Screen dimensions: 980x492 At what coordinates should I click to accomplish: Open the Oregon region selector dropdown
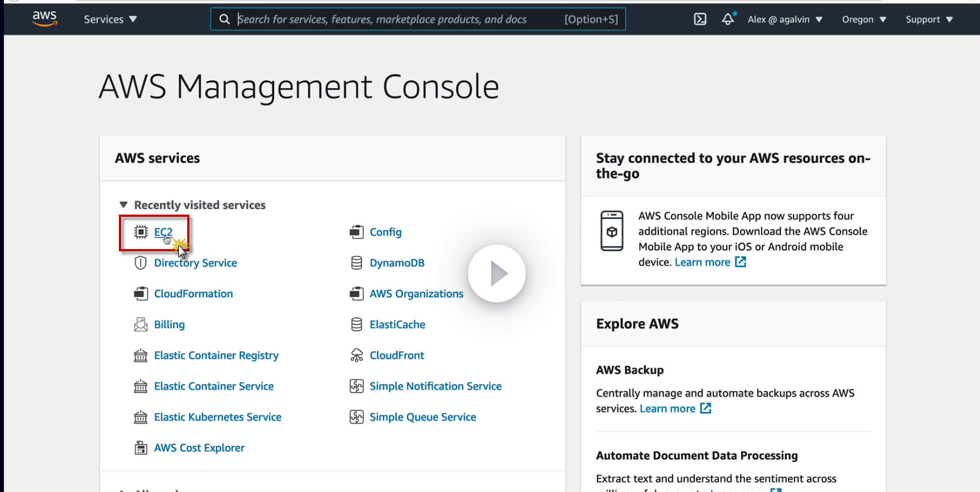click(x=863, y=19)
